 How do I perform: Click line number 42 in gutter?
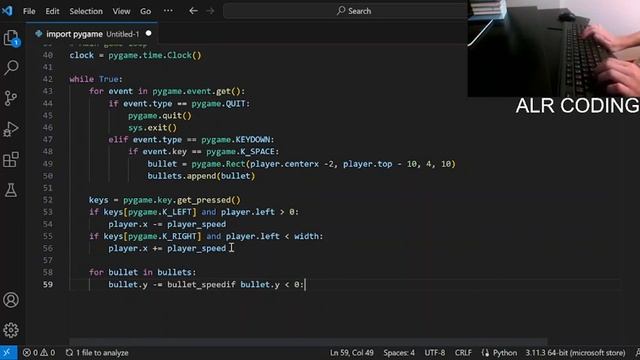click(x=48, y=79)
